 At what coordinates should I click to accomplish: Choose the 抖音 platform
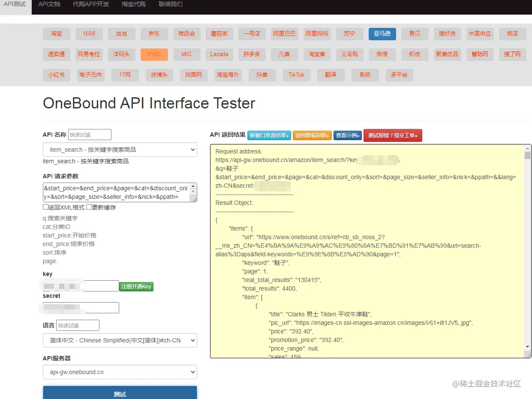coord(262,75)
